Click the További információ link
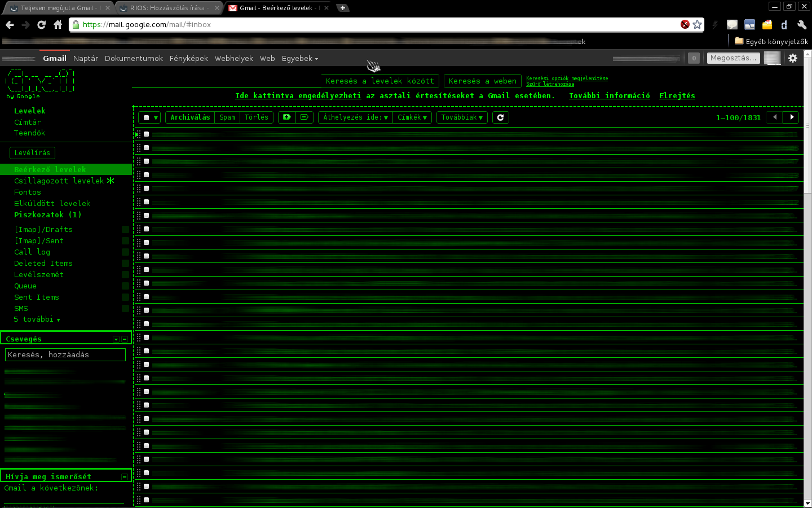The image size is (812, 508). 610,96
